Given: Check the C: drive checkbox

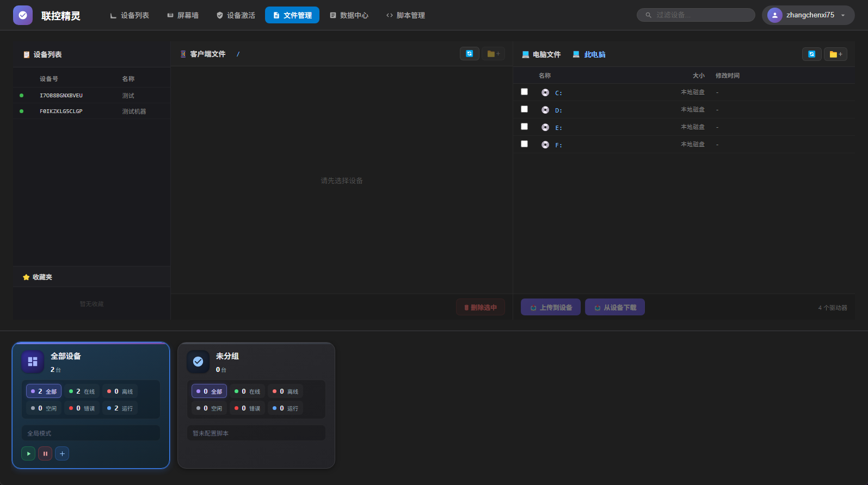Looking at the screenshot, I should (524, 92).
